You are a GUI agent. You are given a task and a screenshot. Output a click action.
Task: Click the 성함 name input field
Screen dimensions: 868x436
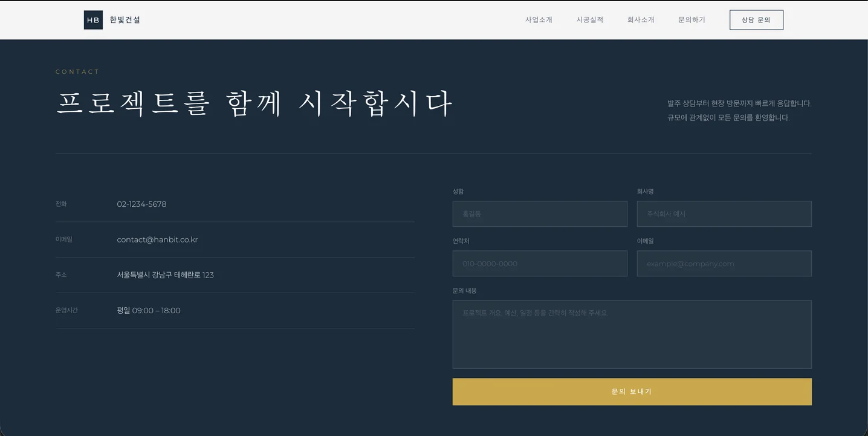coord(540,213)
